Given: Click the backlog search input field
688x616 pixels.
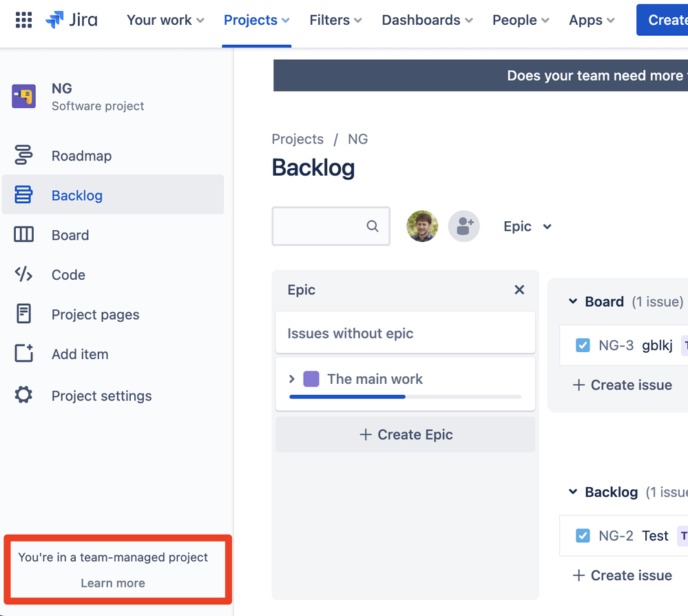Looking at the screenshot, I should pos(331,226).
